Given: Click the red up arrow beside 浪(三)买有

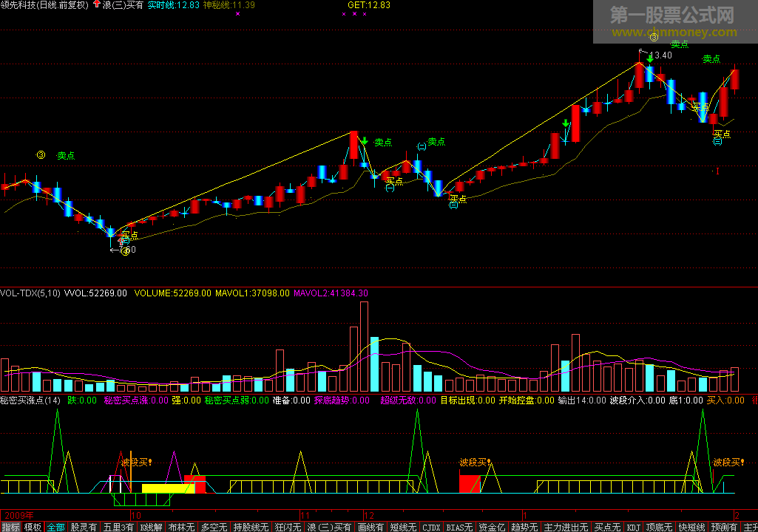Looking at the screenshot, I should [97, 4].
